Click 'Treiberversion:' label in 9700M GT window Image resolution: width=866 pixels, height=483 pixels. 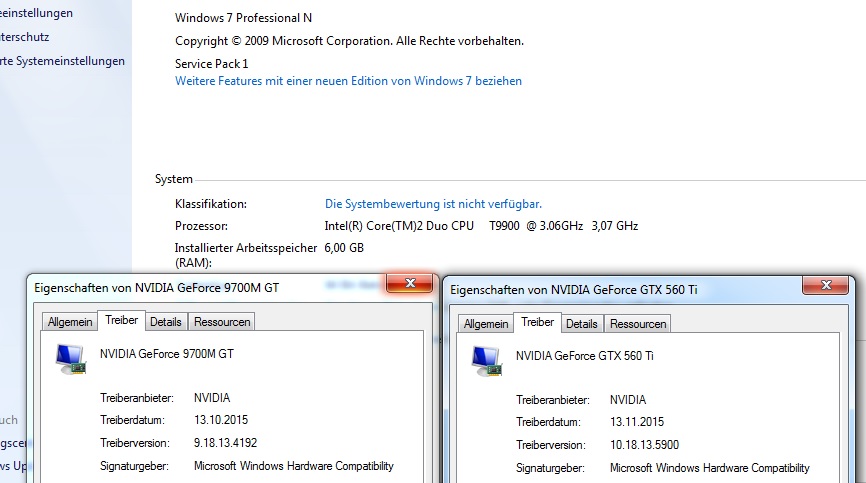point(135,443)
